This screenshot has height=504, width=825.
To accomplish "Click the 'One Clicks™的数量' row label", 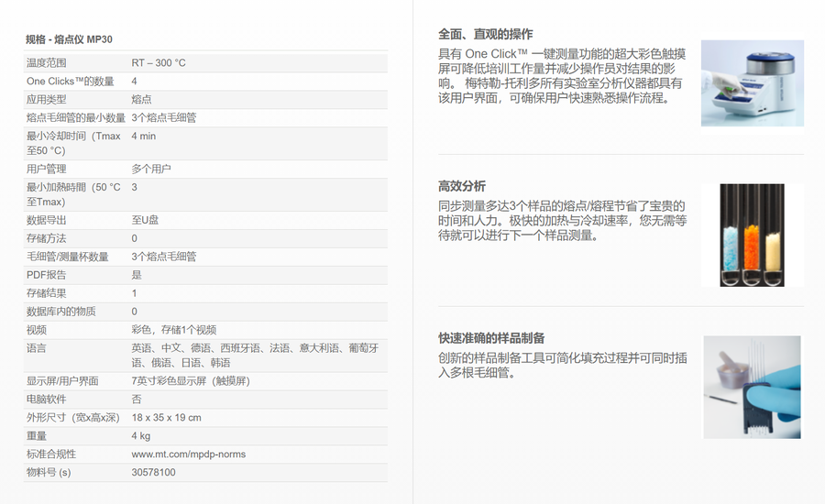I will pos(70,81).
